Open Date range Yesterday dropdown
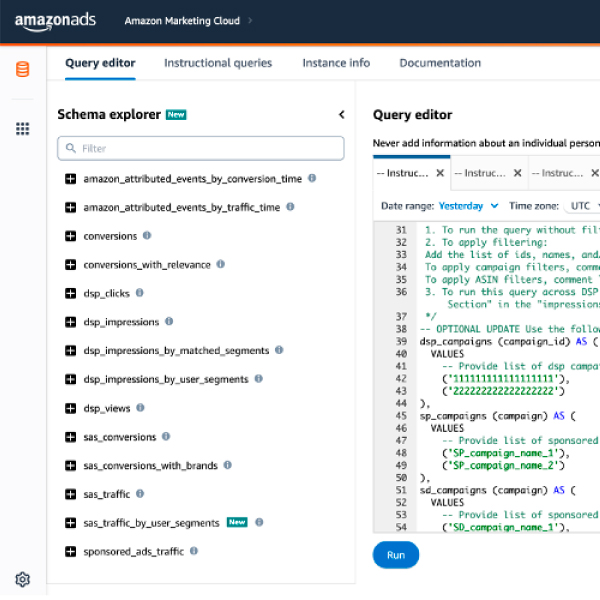Screen dimensions: 600x600 tap(468, 206)
